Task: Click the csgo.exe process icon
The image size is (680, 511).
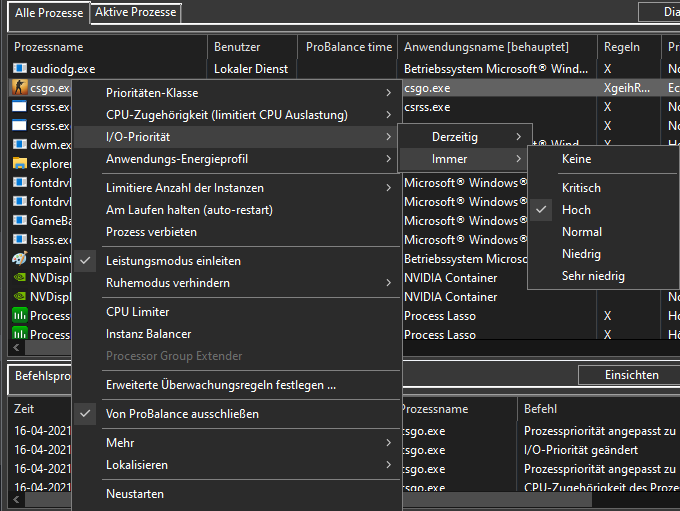Action: pos(20,87)
